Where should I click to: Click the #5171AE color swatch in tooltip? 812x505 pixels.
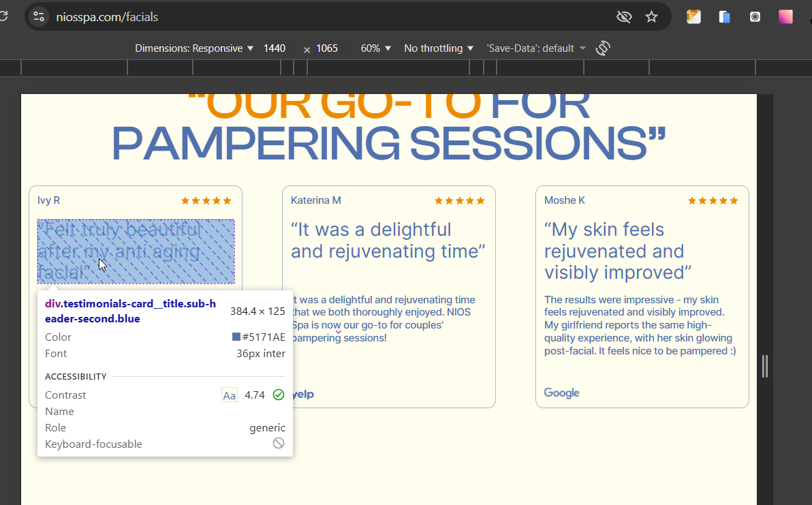[236, 337]
